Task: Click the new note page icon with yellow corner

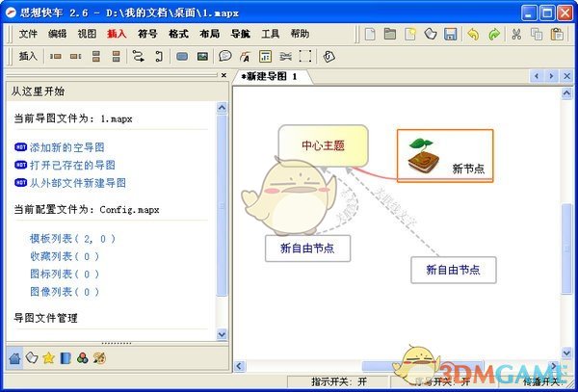Action: [410, 34]
